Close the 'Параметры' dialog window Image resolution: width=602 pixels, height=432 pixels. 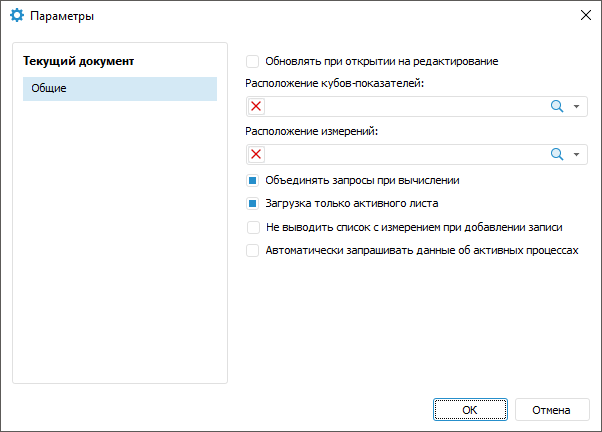pyautogui.click(x=584, y=16)
